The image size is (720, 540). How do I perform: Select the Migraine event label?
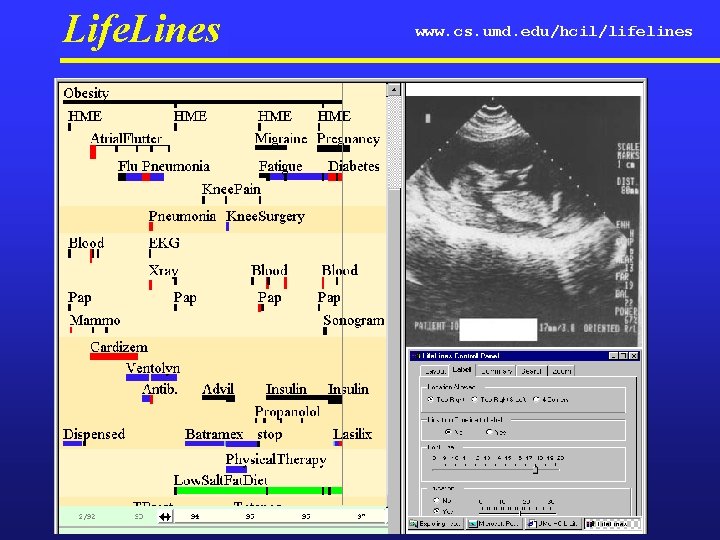281,138
